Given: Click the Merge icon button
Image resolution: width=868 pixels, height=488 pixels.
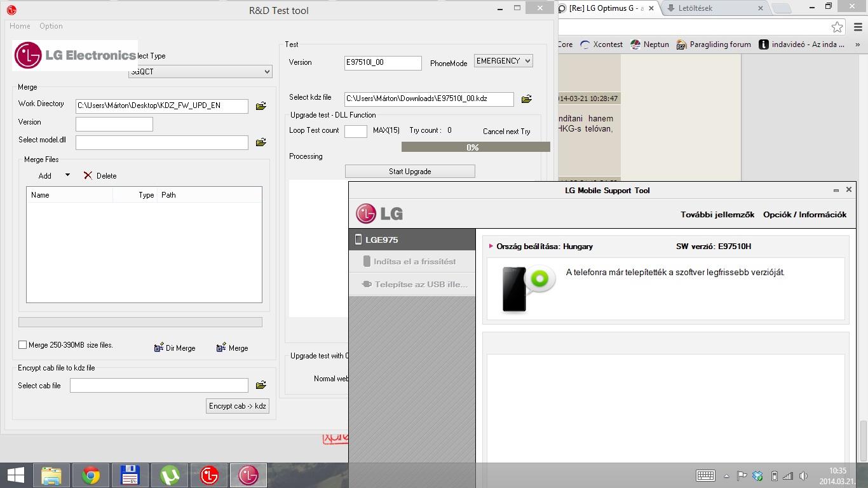Looking at the screenshot, I should pyautogui.click(x=221, y=348).
